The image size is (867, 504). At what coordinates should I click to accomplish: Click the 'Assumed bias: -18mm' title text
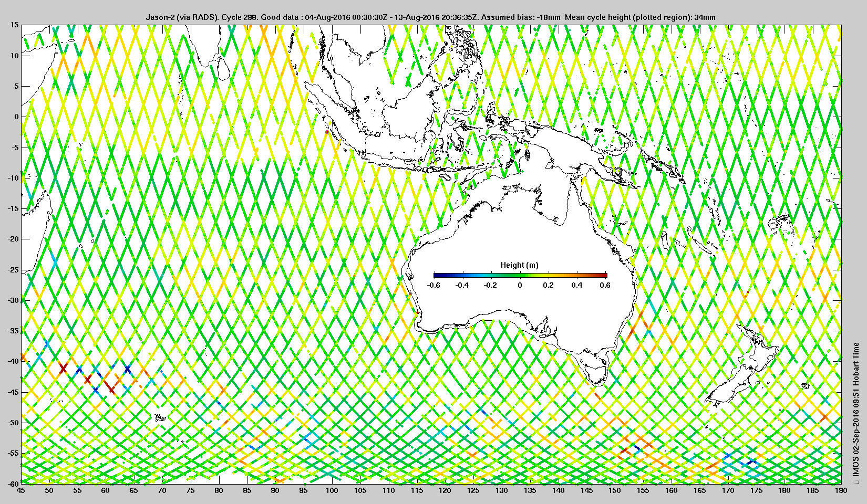(x=520, y=17)
